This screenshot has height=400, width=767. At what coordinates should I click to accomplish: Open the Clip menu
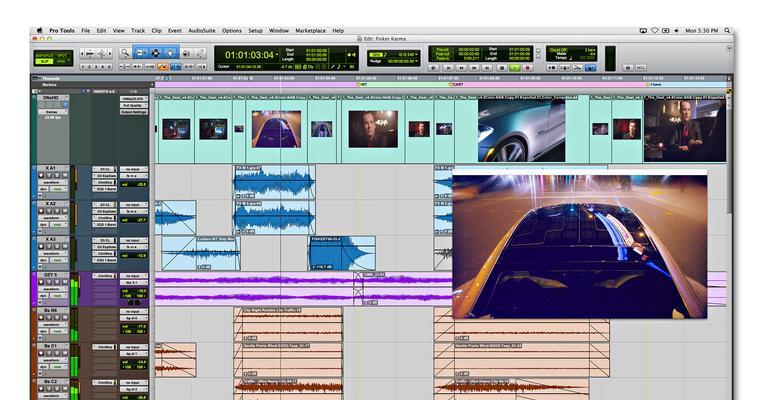157,30
